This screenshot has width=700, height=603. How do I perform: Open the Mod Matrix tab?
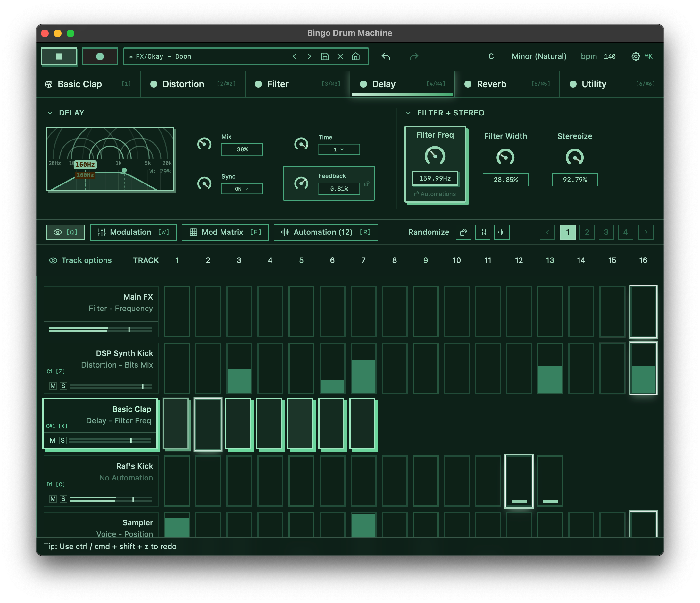coord(225,232)
